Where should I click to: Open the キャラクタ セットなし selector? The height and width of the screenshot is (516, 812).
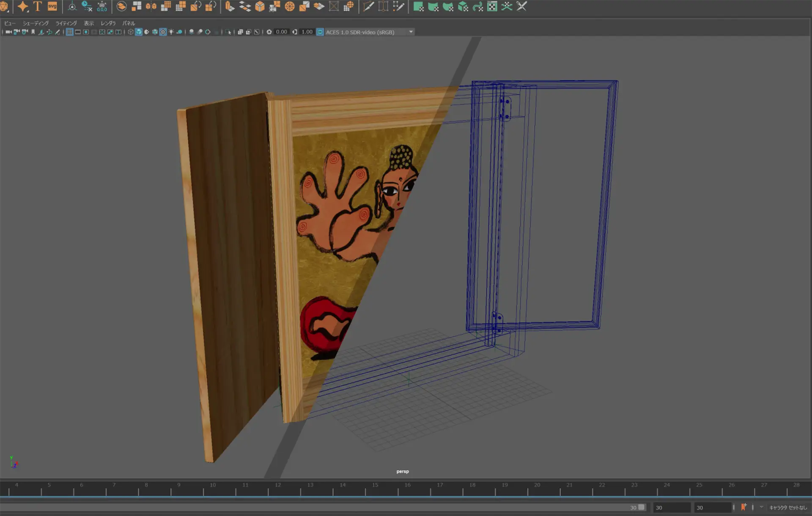tap(788, 508)
